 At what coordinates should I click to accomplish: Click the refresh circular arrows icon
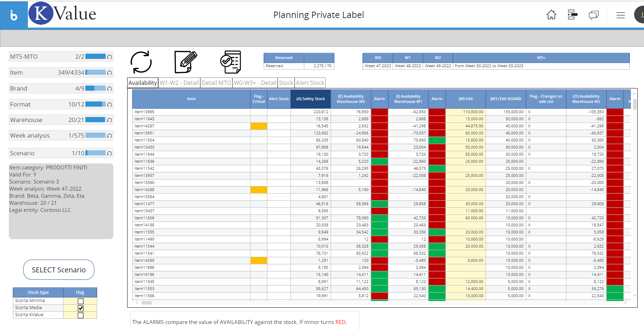click(141, 62)
